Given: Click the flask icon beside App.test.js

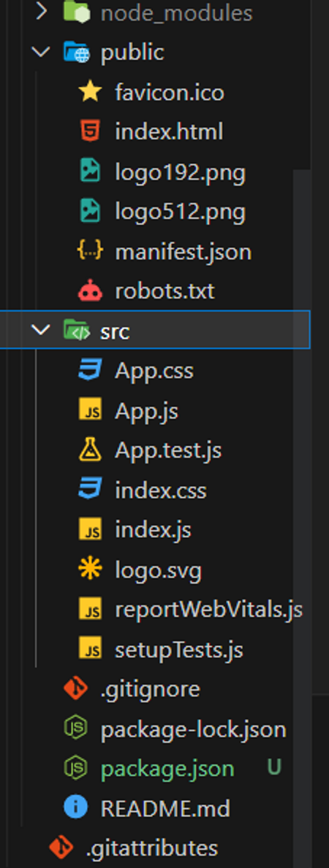Looking at the screenshot, I should (x=90, y=450).
